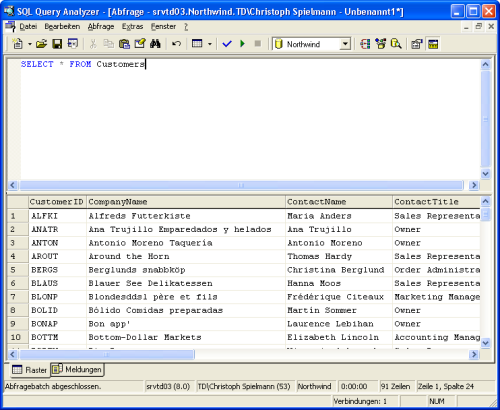
Task: Click the Stop query execution square icon
Action: (x=258, y=44)
